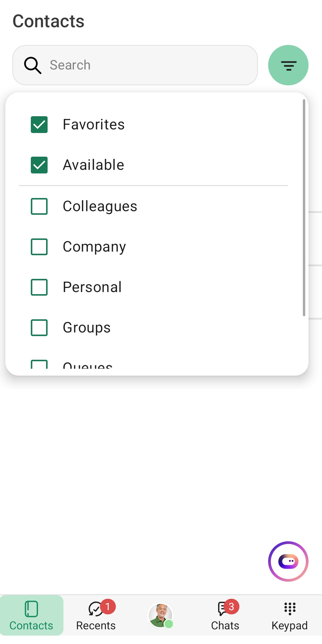The width and height of the screenshot is (322, 644).
Task: Choose the Groups label in filter menu
Action: 87,328
